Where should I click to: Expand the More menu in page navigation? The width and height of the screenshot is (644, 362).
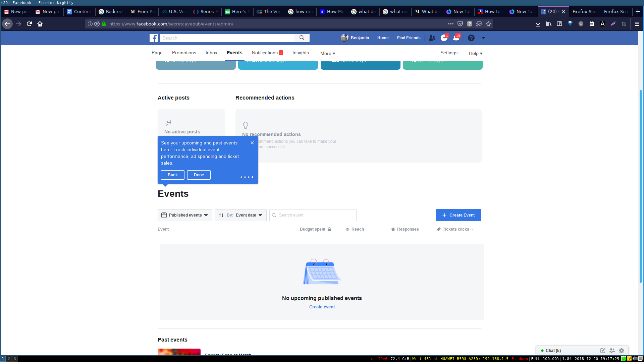(328, 53)
